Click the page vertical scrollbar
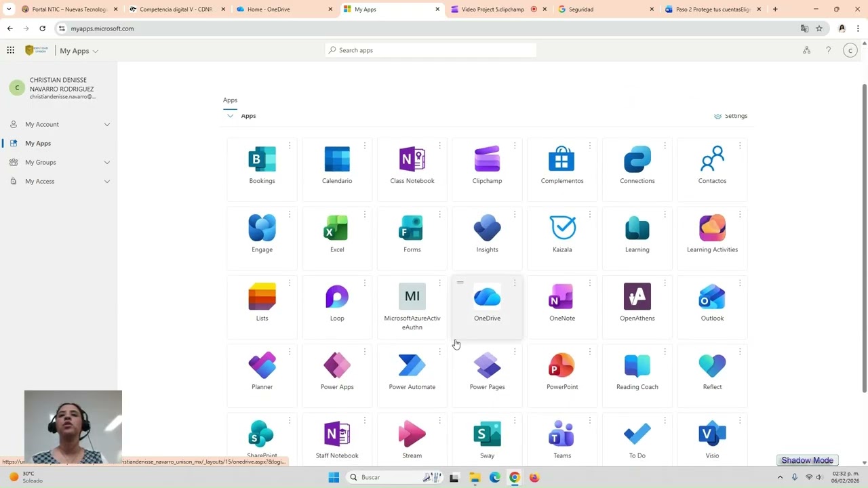 [x=864, y=237]
